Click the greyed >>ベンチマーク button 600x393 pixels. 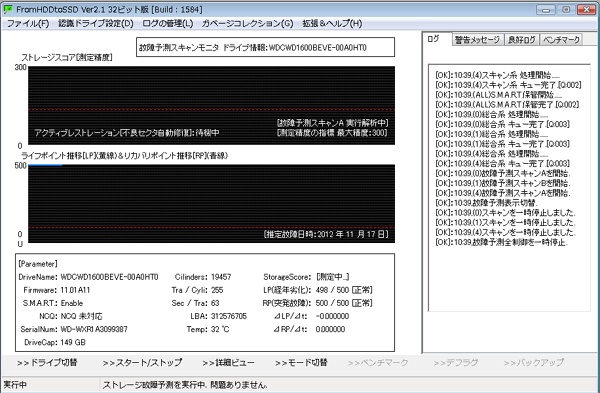378,362
